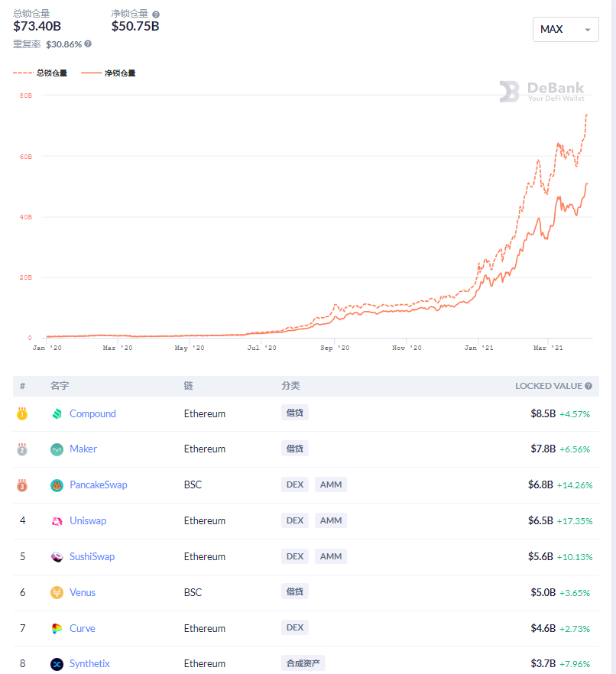Click Synthetix's $3.7B locked value
The height and width of the screenshot is (674, 616).
(543, 663)
